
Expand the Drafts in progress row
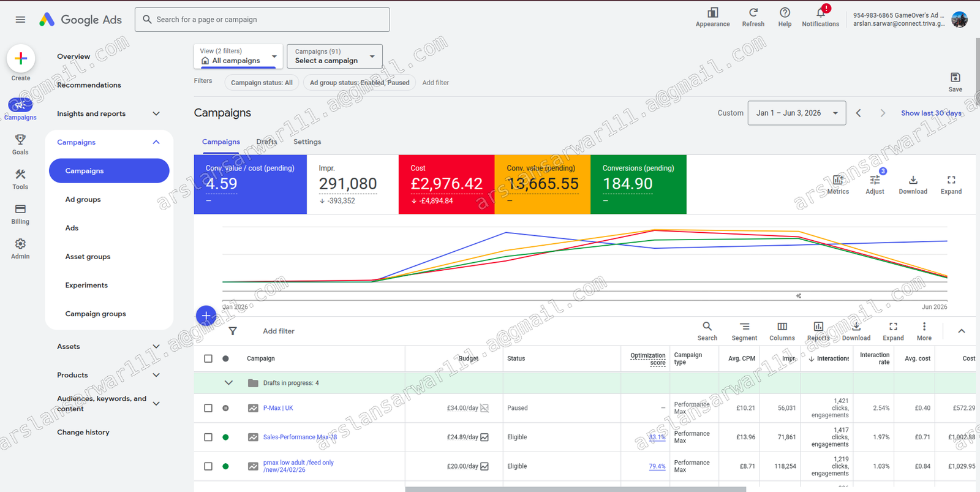click(x=228, y=383)
